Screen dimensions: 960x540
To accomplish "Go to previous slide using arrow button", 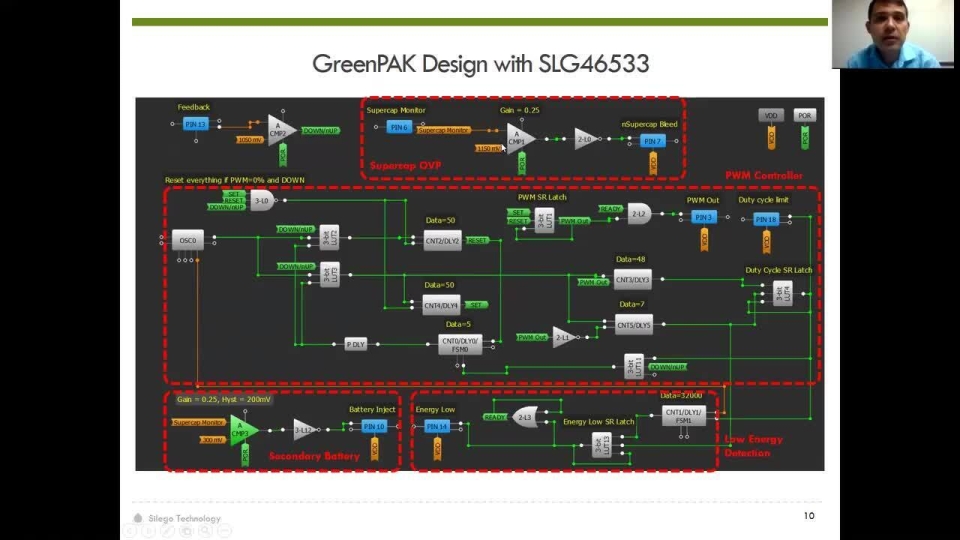I will click(131, 531).
